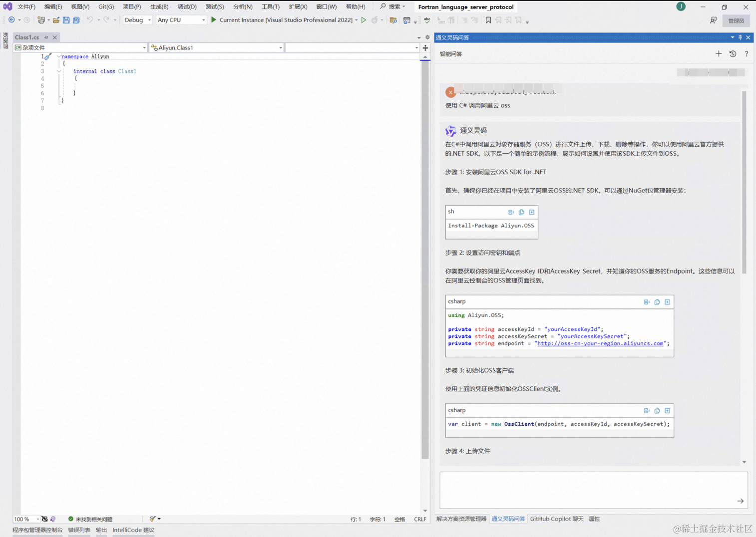756x537 pixels.
Task: Open the 扩展(X) menu
Action: [298, 7]
